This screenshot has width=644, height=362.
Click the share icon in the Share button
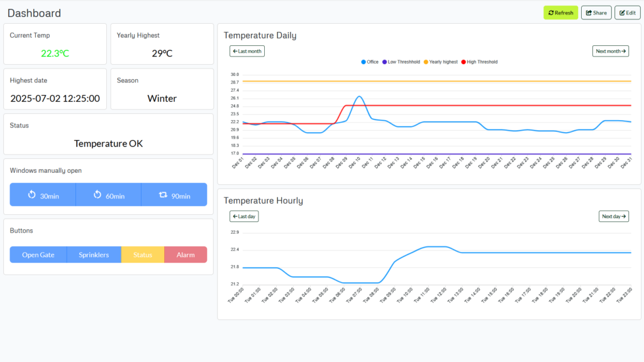pyautogui.click(x=588, y=12)
